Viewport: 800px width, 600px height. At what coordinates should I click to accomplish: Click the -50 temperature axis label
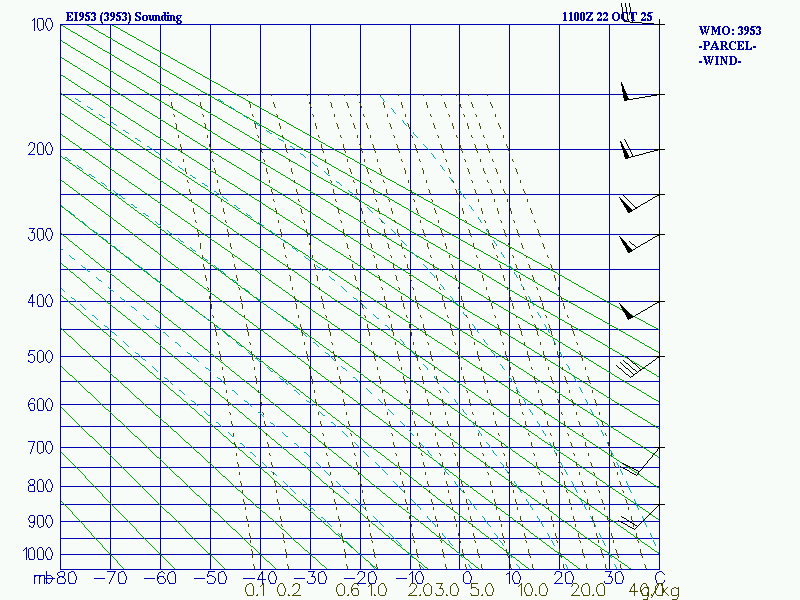point(210,578)
